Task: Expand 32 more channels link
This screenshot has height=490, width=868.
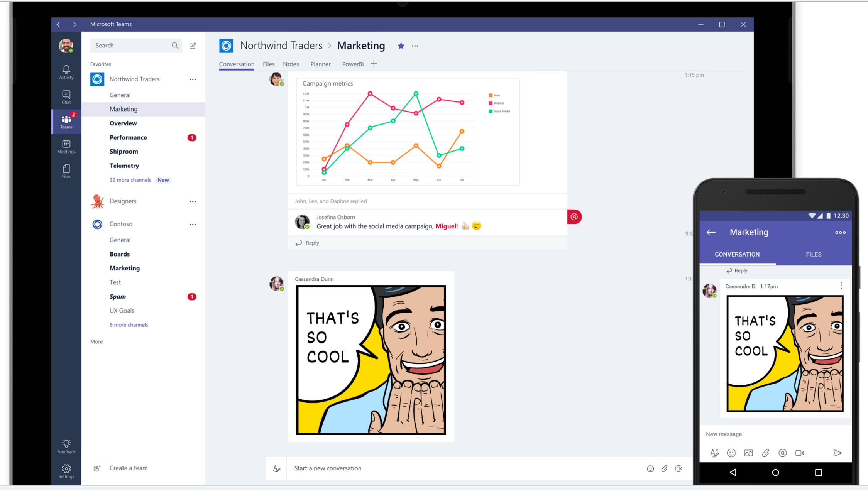Action: click(130, 180)
